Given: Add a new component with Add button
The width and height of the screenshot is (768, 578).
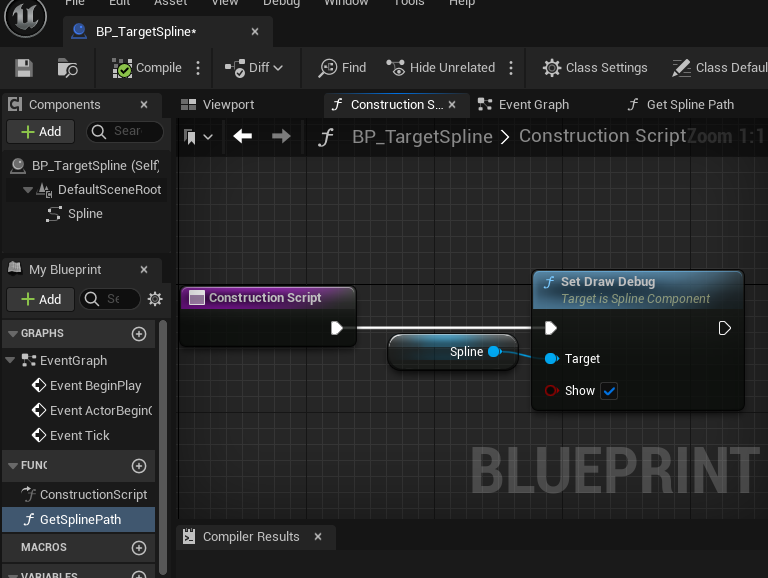Looking at the screenshot, I should [41, 131].
